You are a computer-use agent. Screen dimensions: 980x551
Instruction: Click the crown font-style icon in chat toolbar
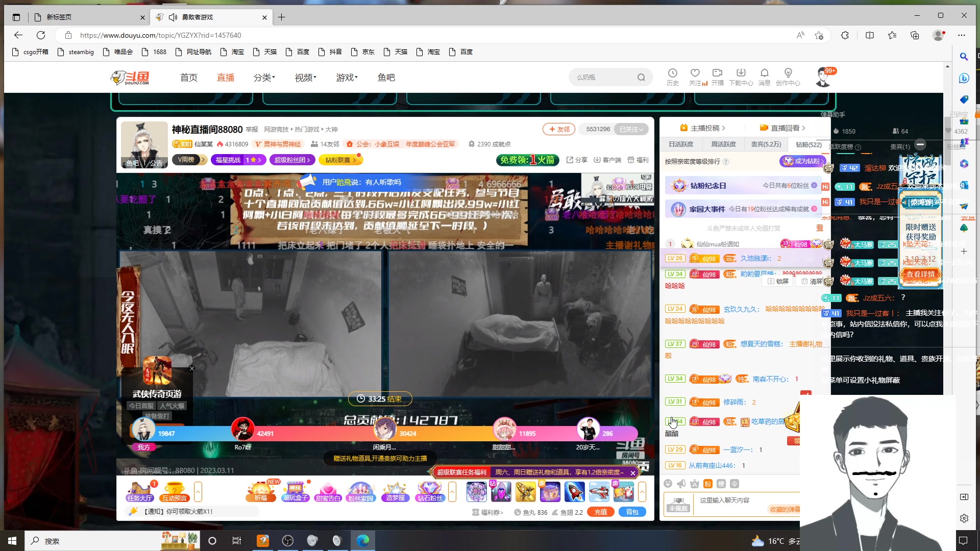(695, 484)
